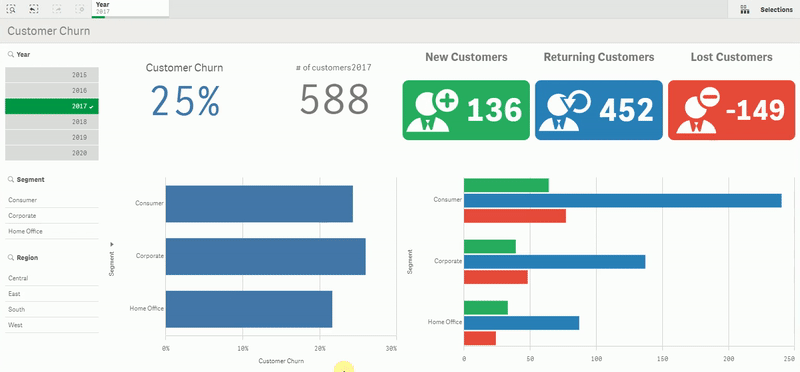
Task: Select the Consumer bar in churn chart
Action: 259,204
